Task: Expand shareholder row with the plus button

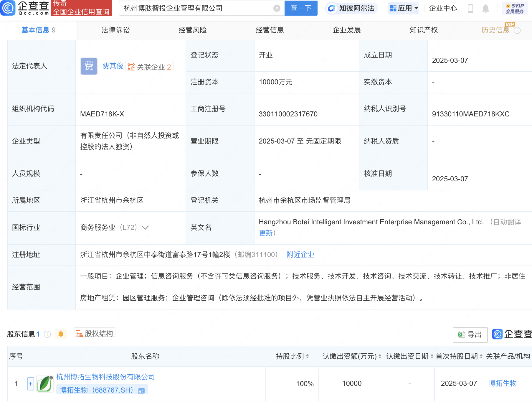Action: [x=31, y=384]
